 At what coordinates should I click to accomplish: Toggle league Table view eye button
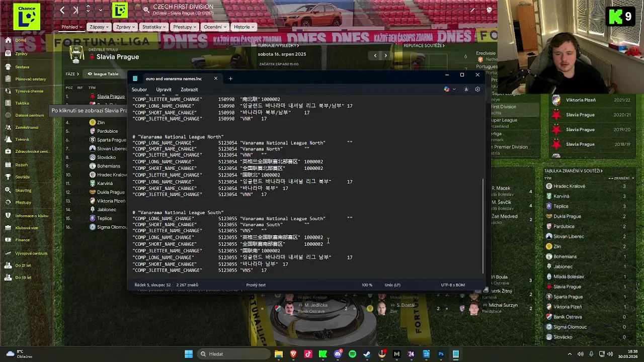click(x=103, y=74)
